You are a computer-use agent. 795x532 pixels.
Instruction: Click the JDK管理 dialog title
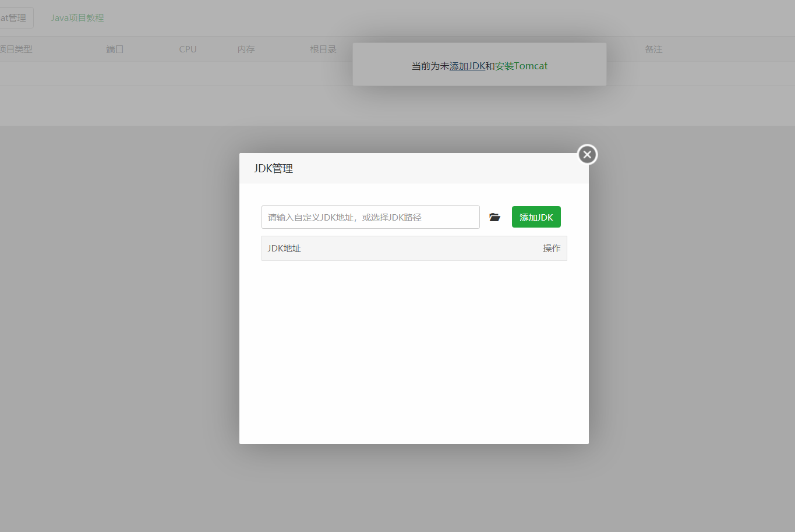coord(273,168)
